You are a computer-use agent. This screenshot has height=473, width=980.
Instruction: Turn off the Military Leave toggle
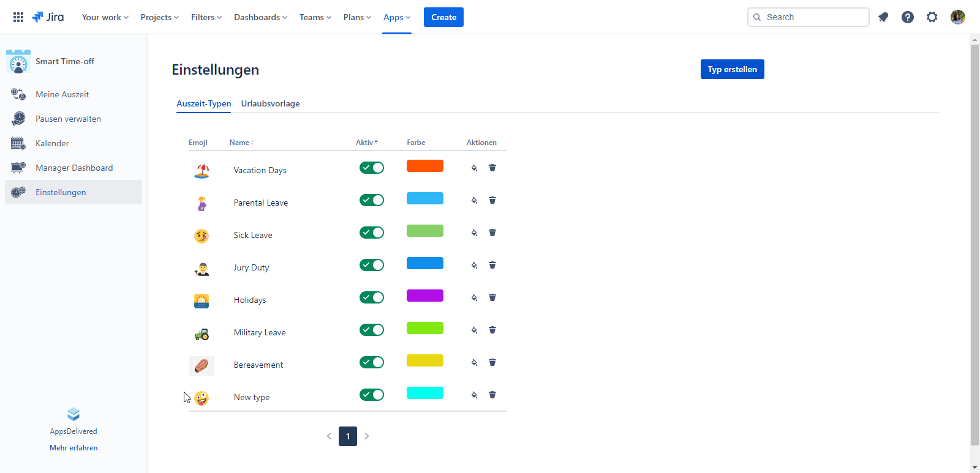tap(372, 330)
